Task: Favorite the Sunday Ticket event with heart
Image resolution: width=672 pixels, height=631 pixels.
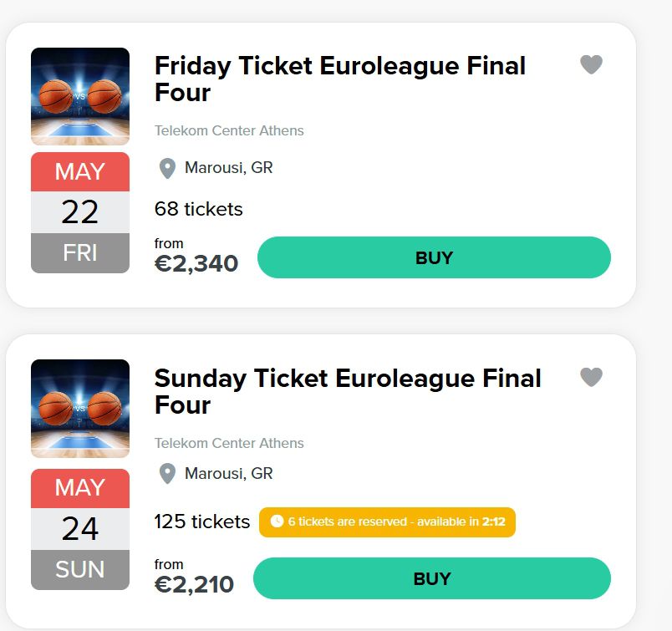Action: [591, 377]
